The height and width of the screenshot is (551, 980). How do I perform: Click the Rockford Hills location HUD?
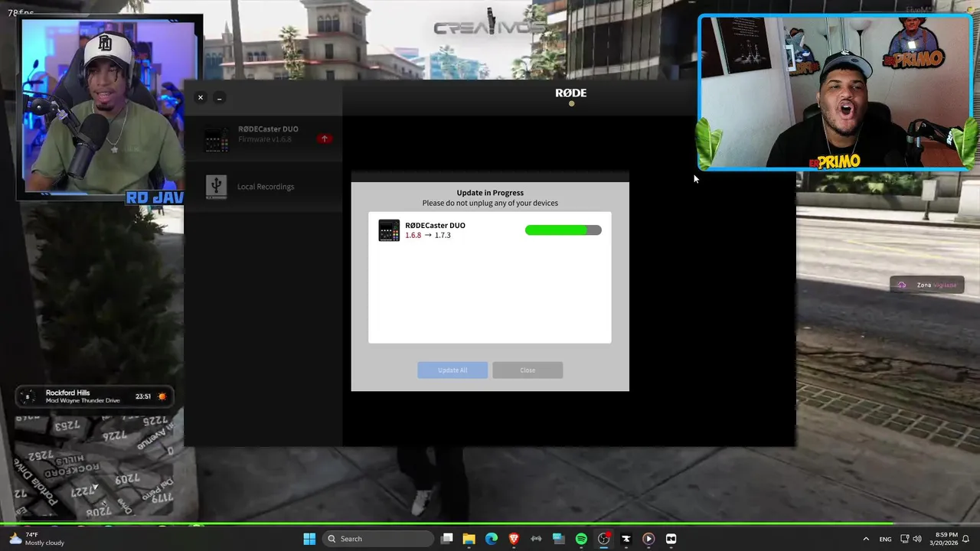95,396
